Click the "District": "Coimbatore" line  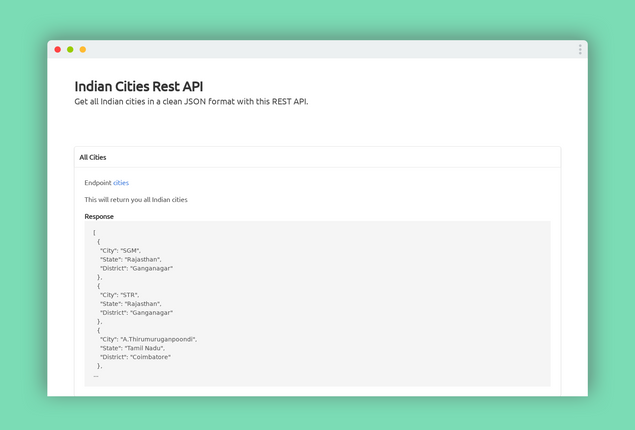135,357
